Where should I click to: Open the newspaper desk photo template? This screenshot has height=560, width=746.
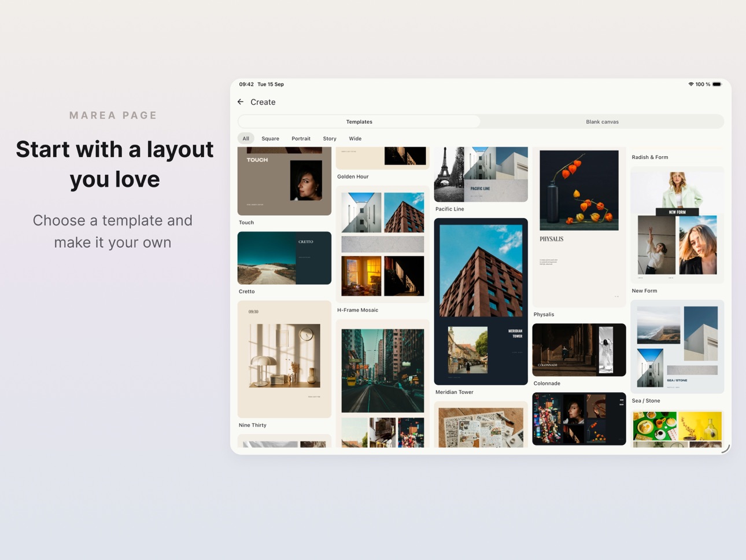(x=481, y=425)
